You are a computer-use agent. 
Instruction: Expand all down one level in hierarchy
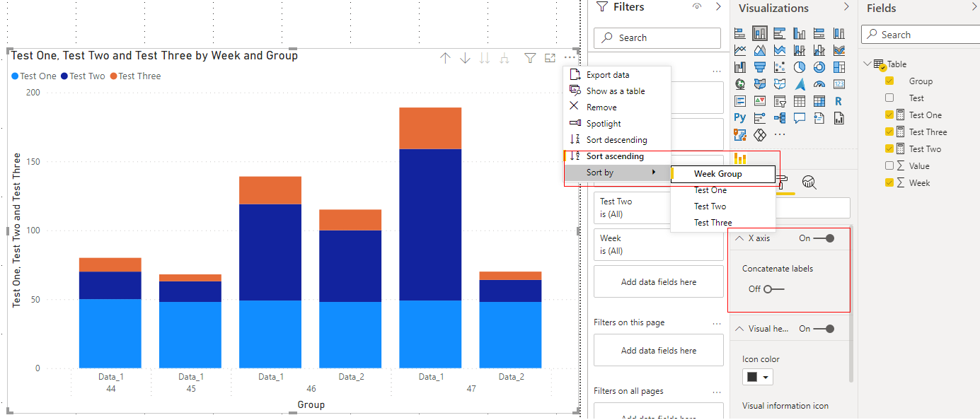[x=505, y=58]
